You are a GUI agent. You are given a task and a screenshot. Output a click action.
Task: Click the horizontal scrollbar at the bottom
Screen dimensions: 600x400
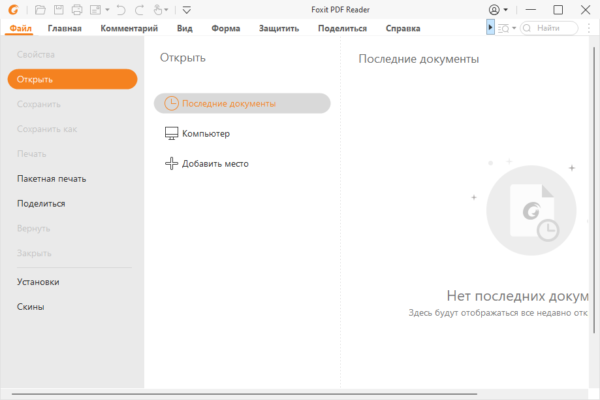(x=244, y=394)
